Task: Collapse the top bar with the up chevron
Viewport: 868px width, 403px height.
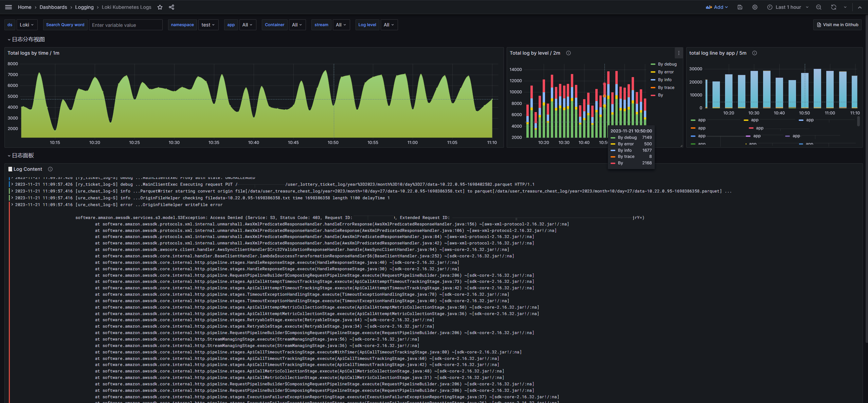Action: pos(860,7)
